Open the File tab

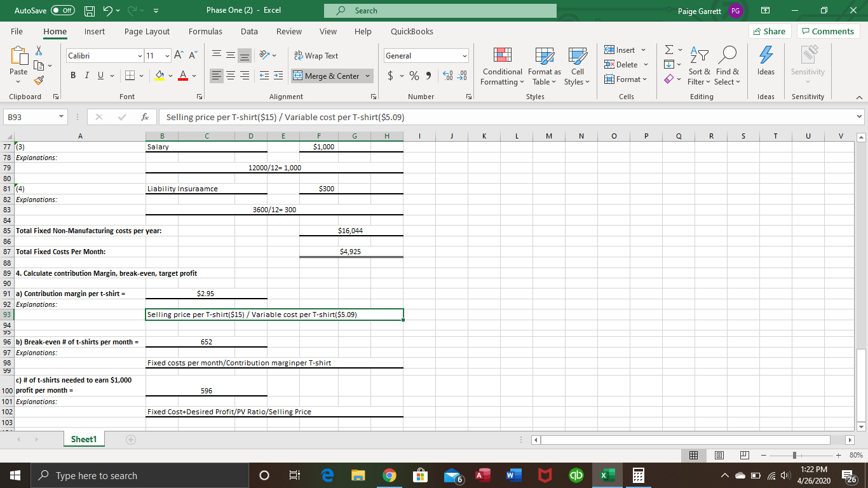[x=17, y=31]
